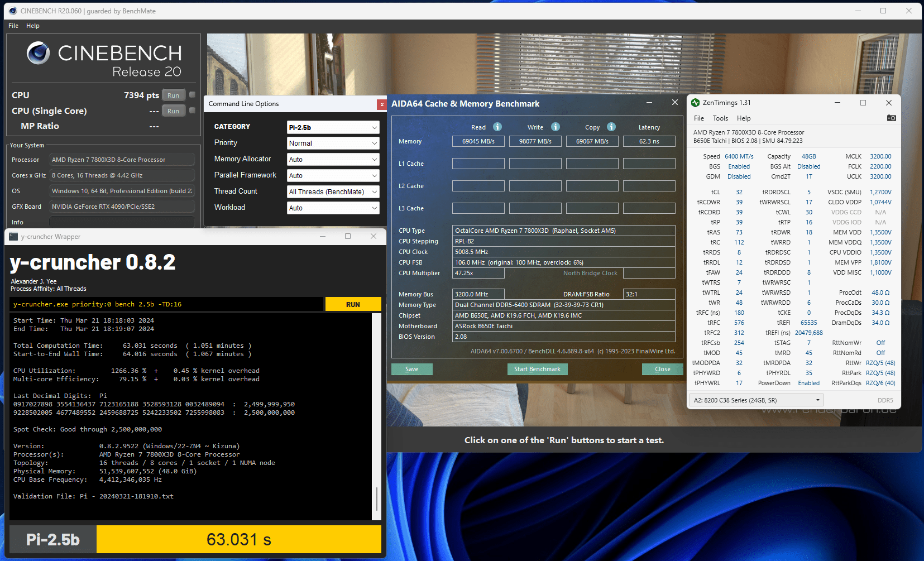Click the Cinebench title bar app icon
924x561 pixels.
[13, 11]
